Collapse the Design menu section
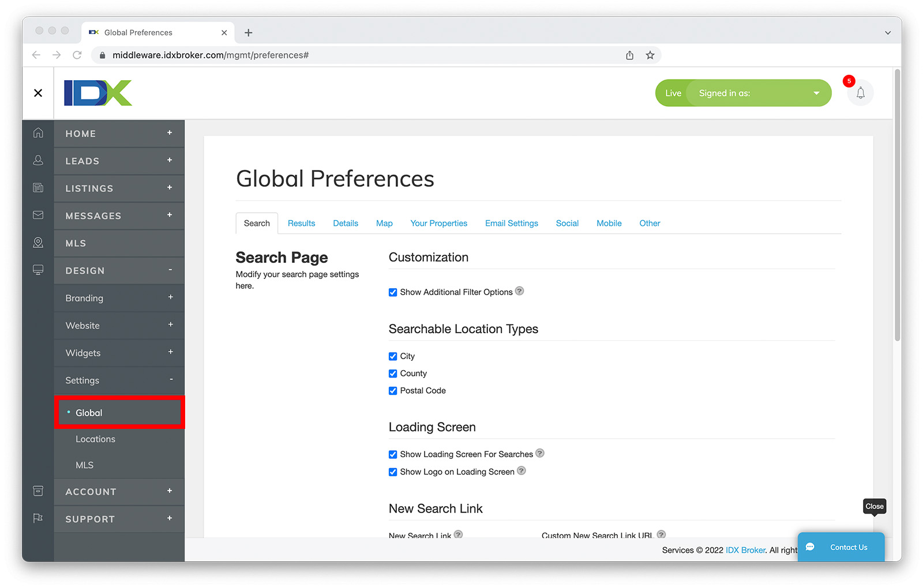This screenshot has width=923, height=588. (170, 270)
